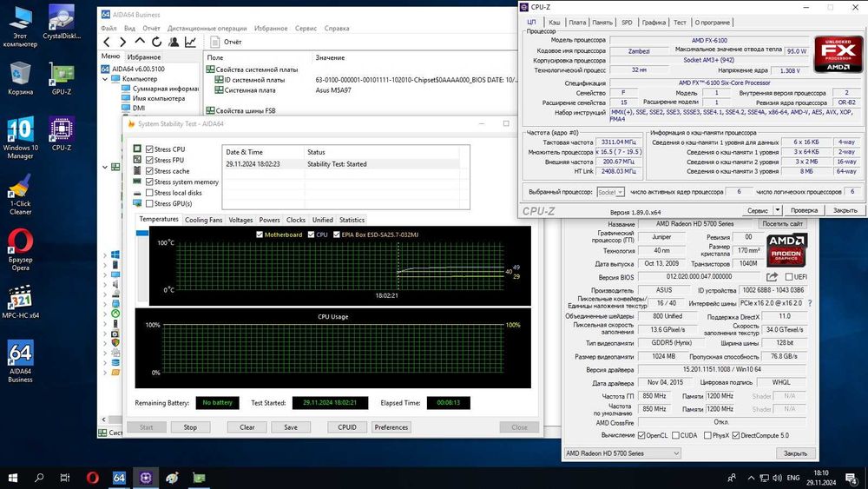
Task: Click the ENG language indicator in the tray
Action: (x=793, y=478)
